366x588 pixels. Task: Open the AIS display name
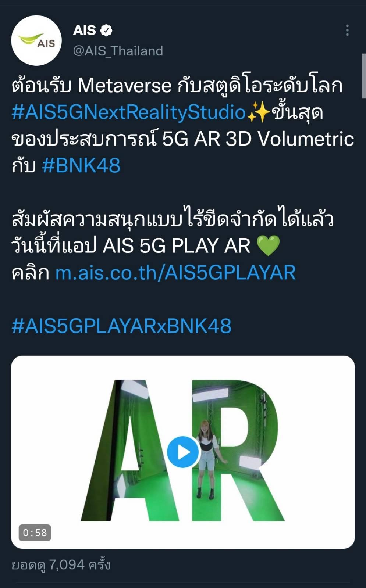tap(85, 31)
